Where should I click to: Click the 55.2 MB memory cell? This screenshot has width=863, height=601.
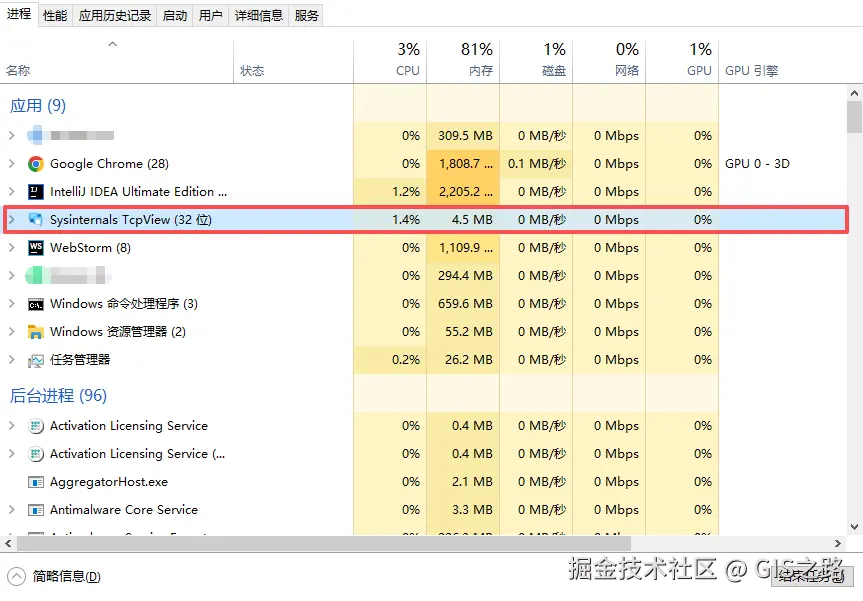(x=463, y=332)
